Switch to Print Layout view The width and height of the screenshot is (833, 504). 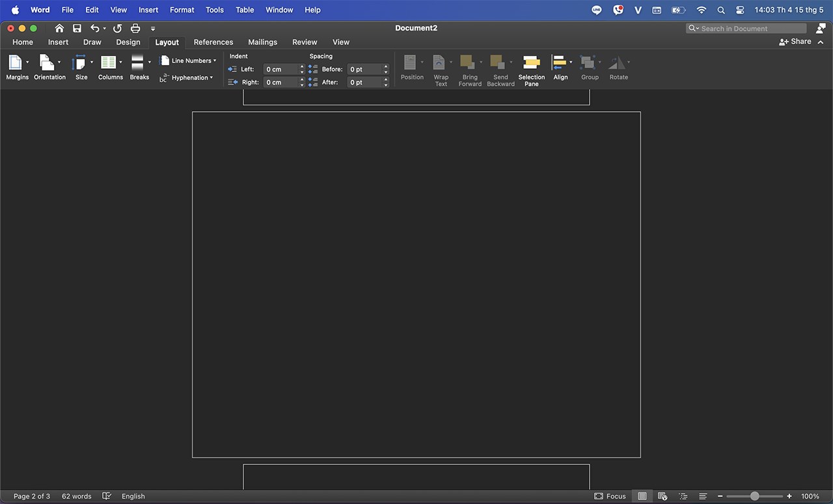[x=642, y=496]
